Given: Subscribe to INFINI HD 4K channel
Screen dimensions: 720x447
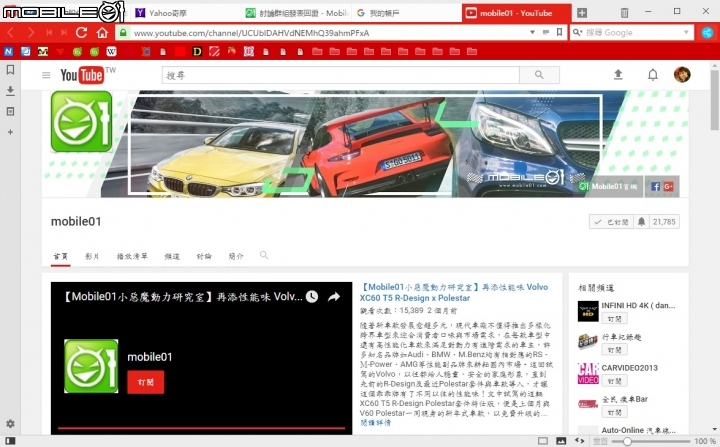Looking at the screenshot, I should pyautogui.click(x=614, y=318).
